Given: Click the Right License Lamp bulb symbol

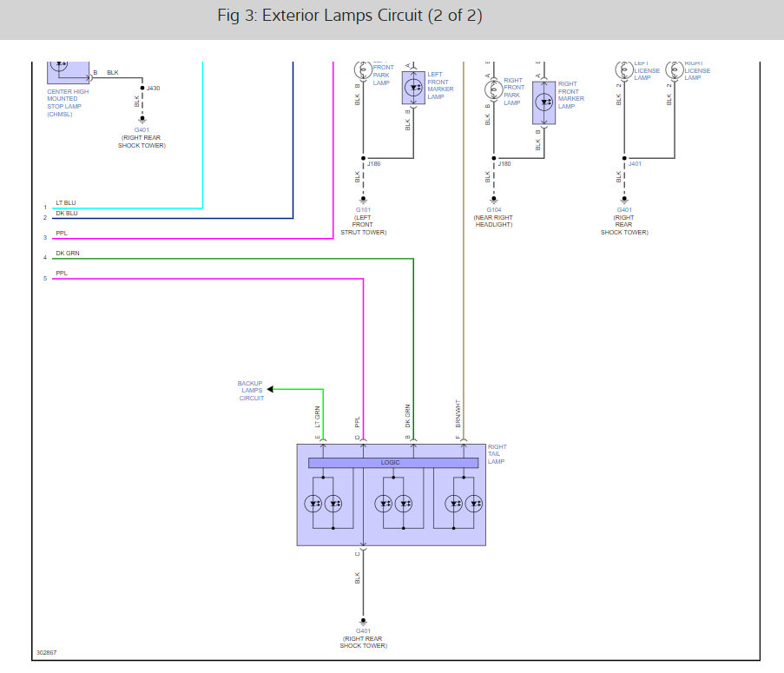Looking at the screenshot, I should (x=675, y=69).
